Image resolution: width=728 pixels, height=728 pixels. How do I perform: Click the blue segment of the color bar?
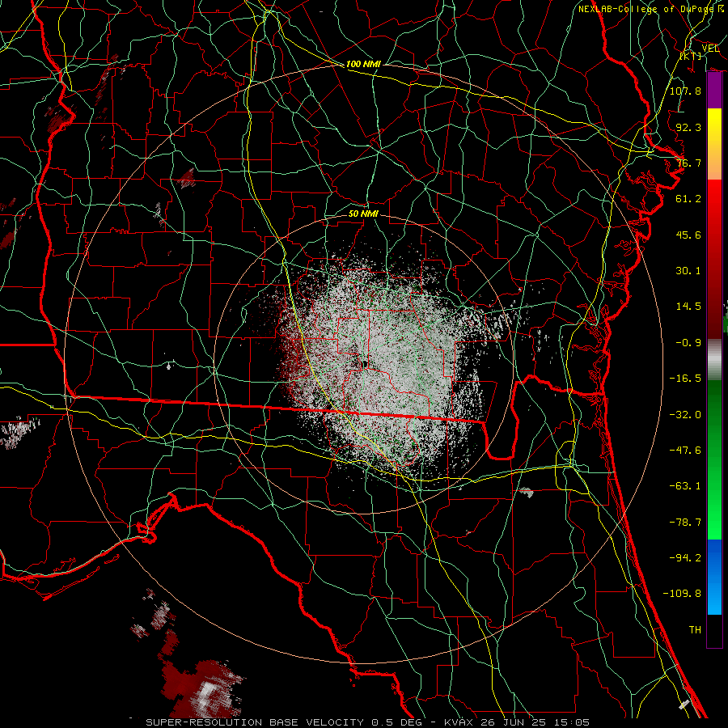(x=714, y=577)
